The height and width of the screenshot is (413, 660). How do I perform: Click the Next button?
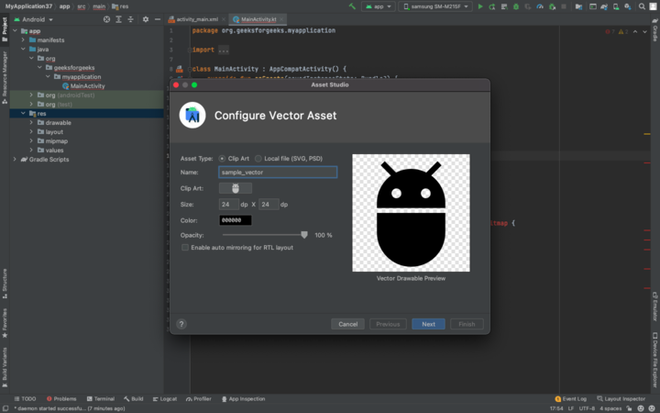(428, 324)
